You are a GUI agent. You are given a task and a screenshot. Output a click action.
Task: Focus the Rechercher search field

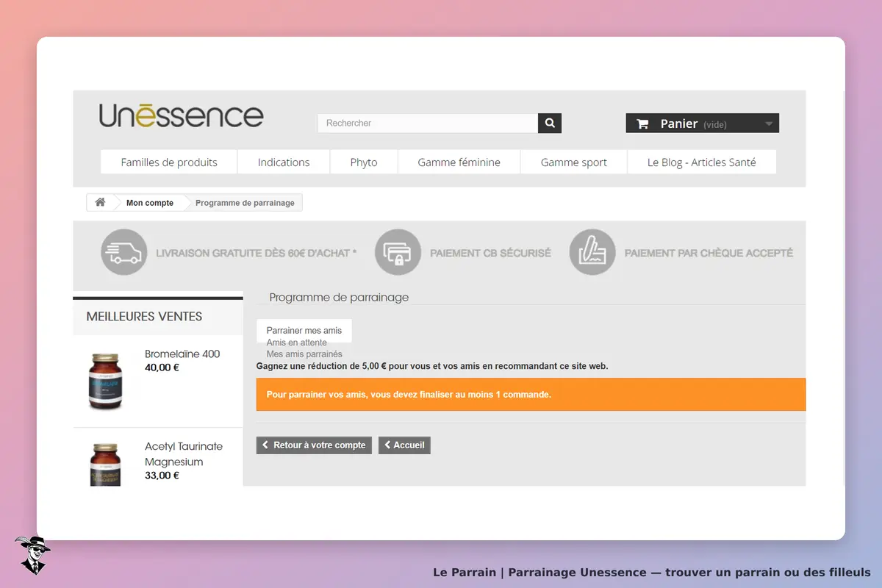point(428,123)
